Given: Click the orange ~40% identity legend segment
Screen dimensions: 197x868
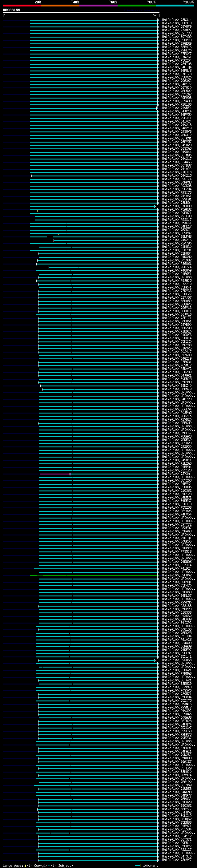Looking at the screenshot, I should 60,6.
